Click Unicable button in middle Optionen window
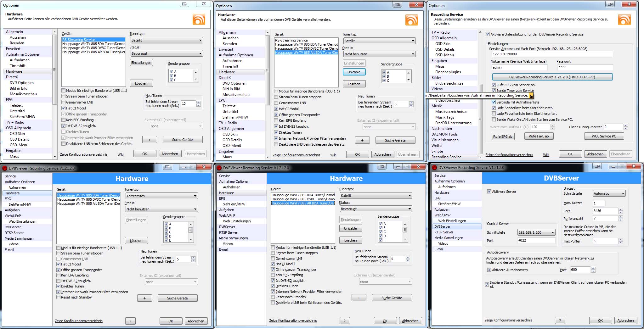The height and width of the screenshot is (329, 644). coord(354,72)
